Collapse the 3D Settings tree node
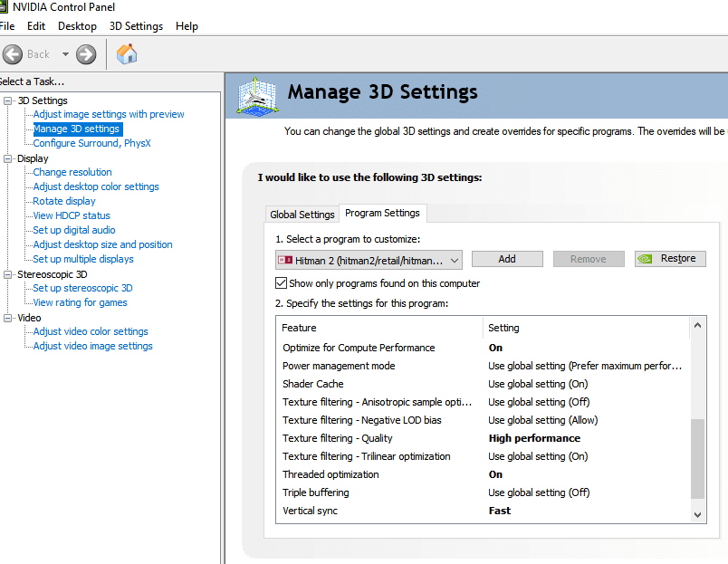Image resolution: width=728 pixels, height=564 pixels. point(8,100)
